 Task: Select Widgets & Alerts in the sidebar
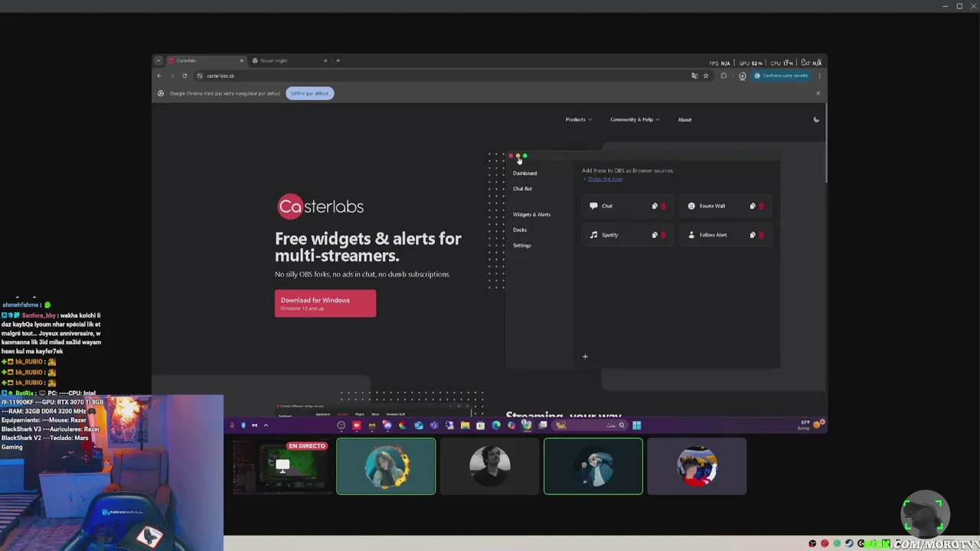531,214
